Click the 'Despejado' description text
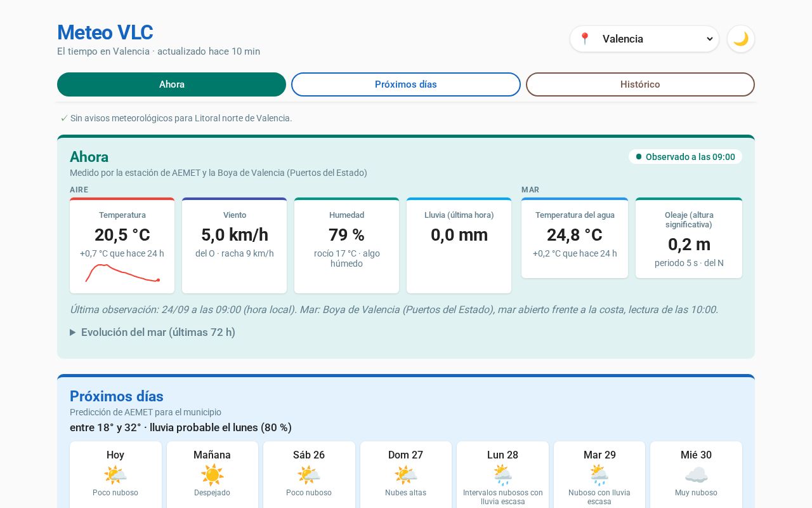The width and height of the screenshot is (812, 508). click(212, 493)
